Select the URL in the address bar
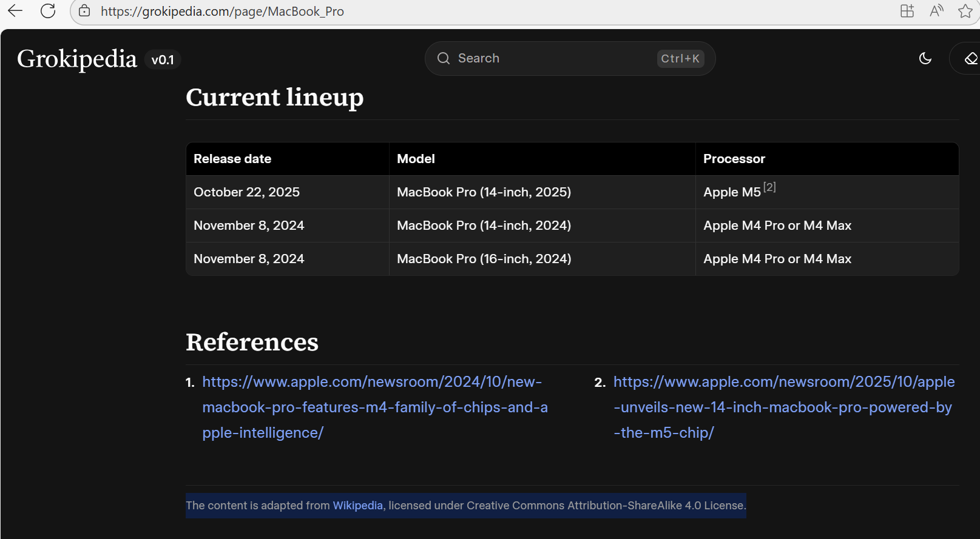The height and width of the screenshot is (539, 980). pyautogui.click(x=222, y=12)
